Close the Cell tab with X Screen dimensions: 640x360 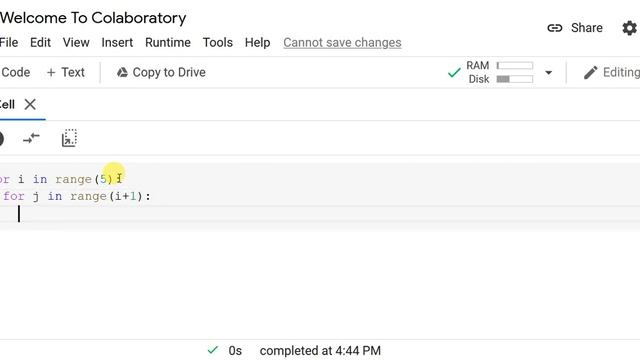click(30, 104)
